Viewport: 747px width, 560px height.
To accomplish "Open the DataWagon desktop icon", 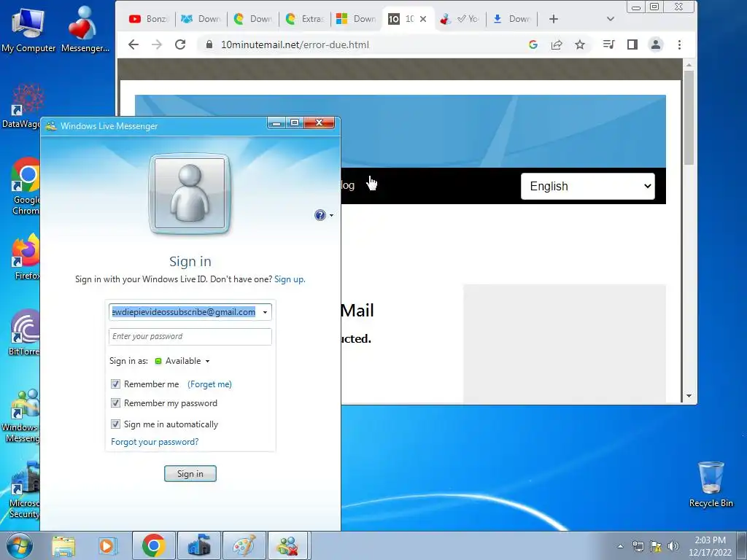I will (21, 106).
